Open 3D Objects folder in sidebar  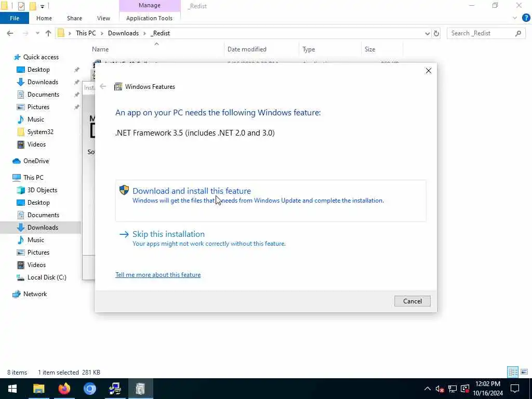tap(42, 190)
